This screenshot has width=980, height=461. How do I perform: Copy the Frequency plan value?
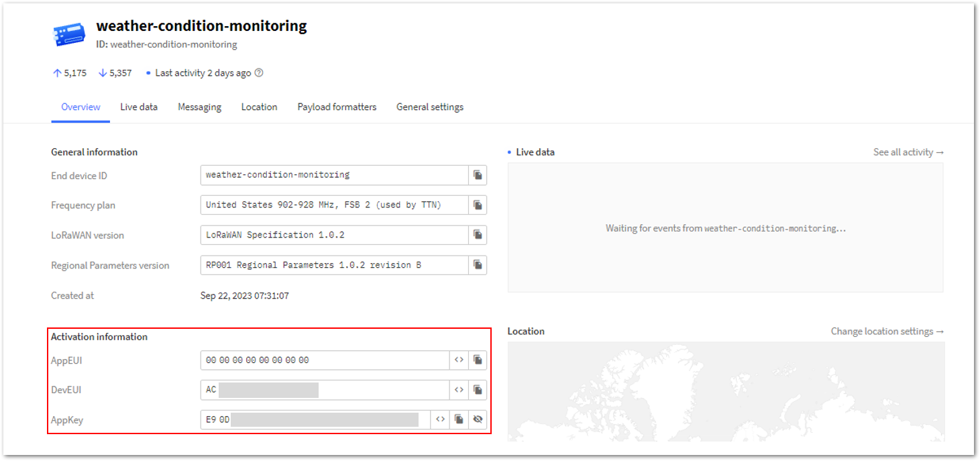click(478, 205)
